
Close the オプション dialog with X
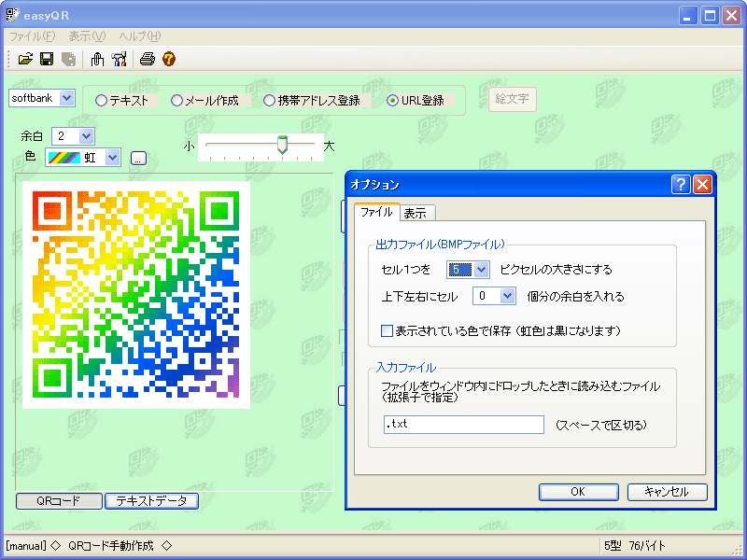click(x=702, y=184)
